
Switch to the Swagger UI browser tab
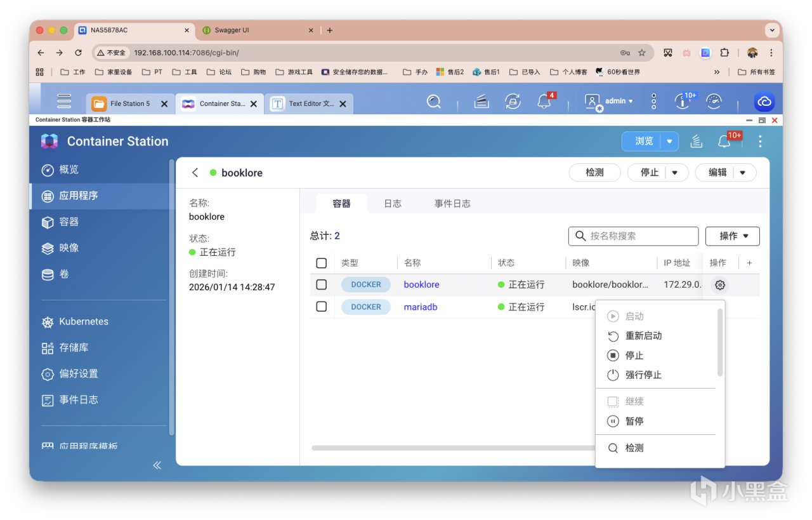tap(258, 30)
